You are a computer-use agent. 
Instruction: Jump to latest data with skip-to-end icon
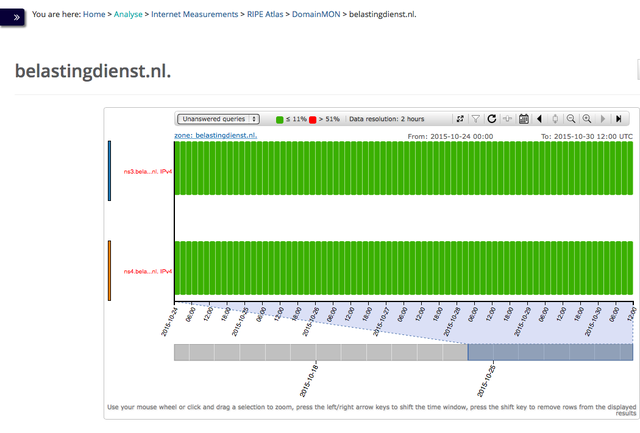point(619,119)
